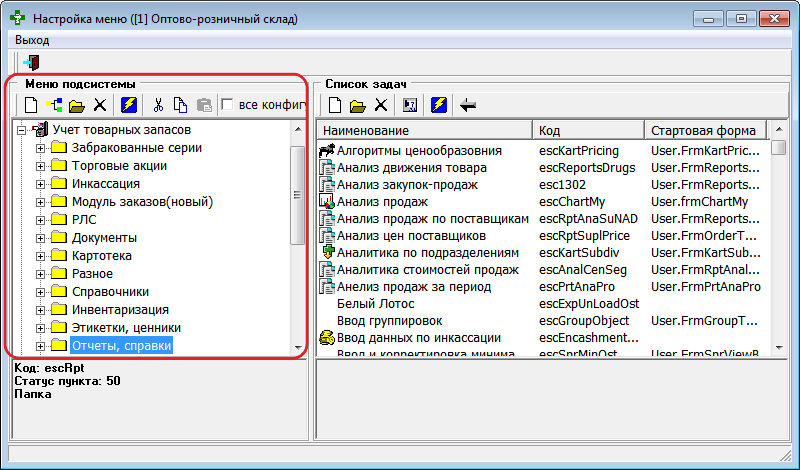This screenshot has width=800, height=470.
Task: Expand the Документы folder node
Action: (x=41, y=238)
